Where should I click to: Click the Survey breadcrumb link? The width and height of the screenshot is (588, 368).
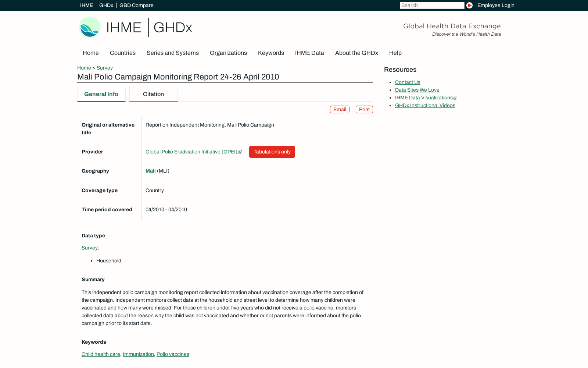click(x=105, y=68)
